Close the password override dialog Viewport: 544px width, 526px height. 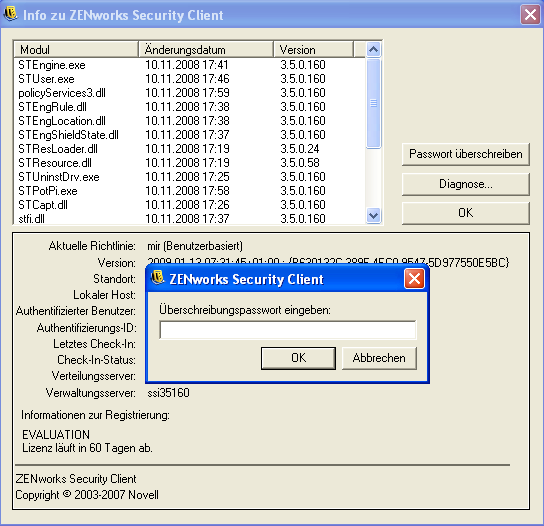(414, 279)
